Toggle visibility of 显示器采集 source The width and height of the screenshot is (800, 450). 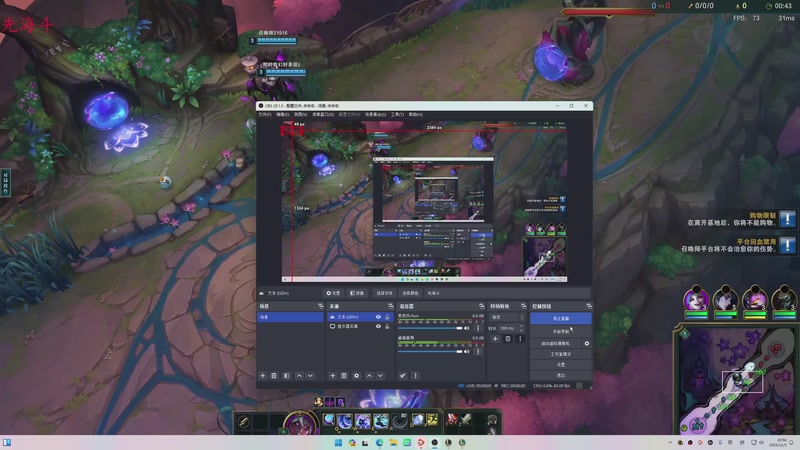click(378, 327)
